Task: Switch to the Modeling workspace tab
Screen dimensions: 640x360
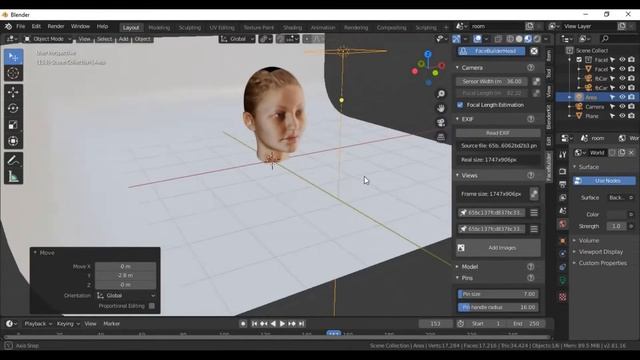Action: 159,28
